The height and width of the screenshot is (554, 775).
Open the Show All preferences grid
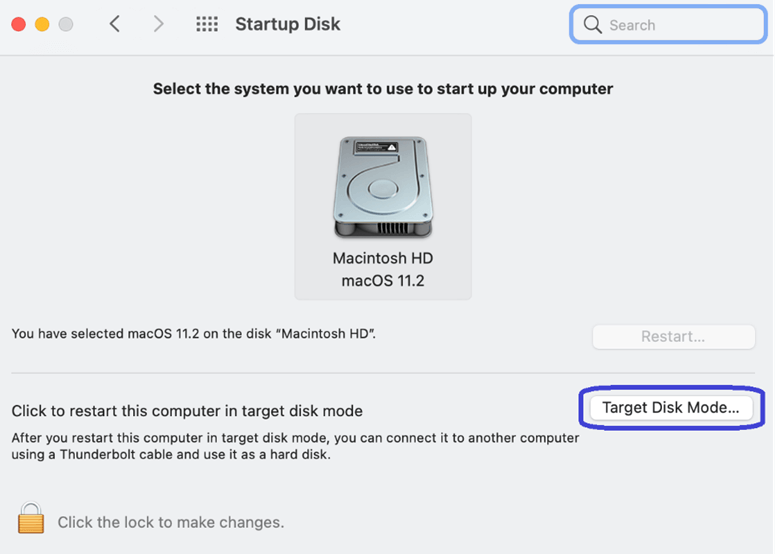207,24
